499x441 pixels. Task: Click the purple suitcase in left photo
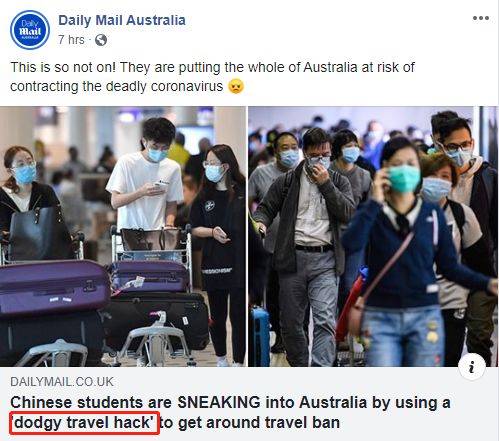point(53,287)
